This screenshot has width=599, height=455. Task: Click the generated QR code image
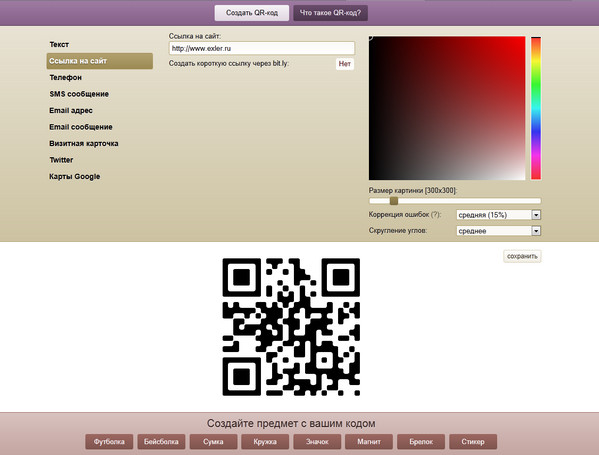point(291,327)
